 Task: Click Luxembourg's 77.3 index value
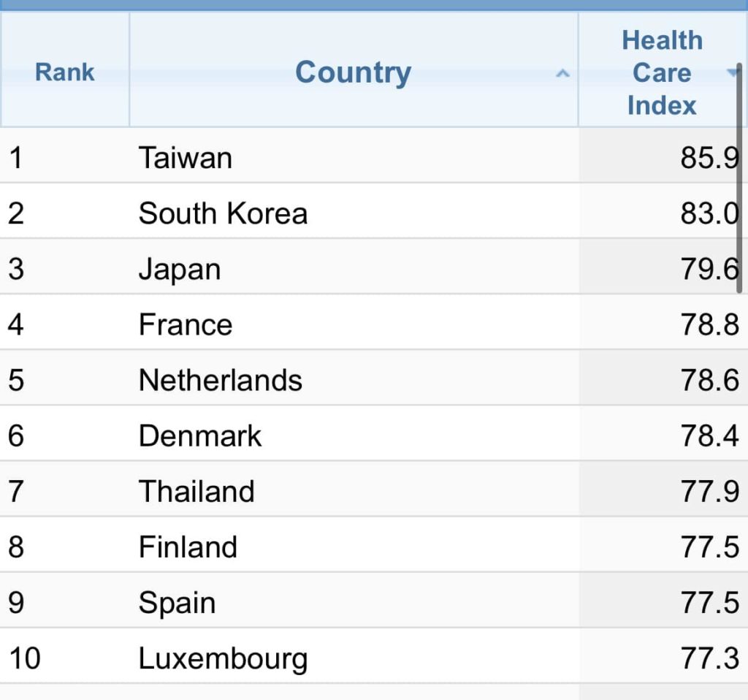point(709,658)
